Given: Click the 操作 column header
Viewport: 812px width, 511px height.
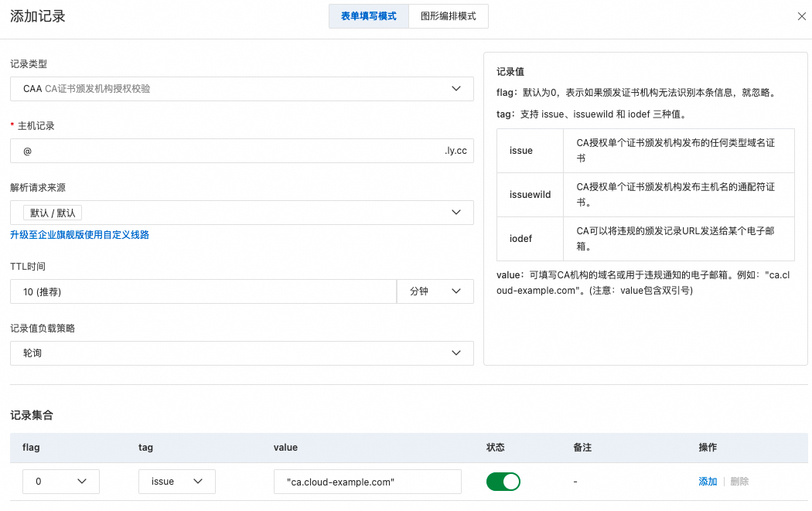Looking at the screenshot, I should 708,448.
